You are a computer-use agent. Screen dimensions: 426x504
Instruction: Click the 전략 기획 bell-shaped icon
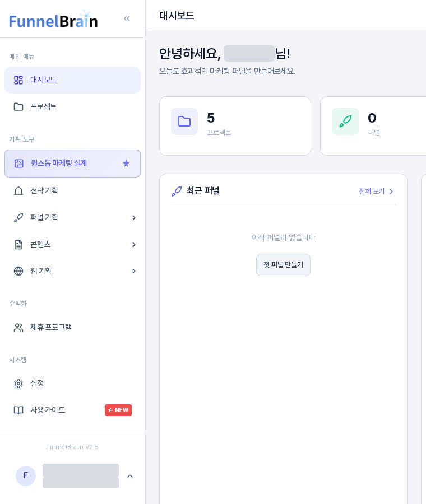pos(18,191)
